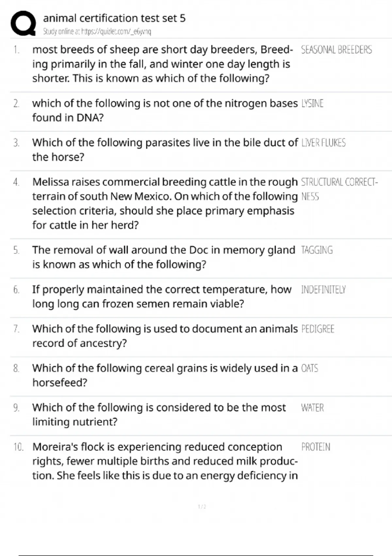
Task: Click the 'TAGGING' answer term
Action: (x=317, y=250)
